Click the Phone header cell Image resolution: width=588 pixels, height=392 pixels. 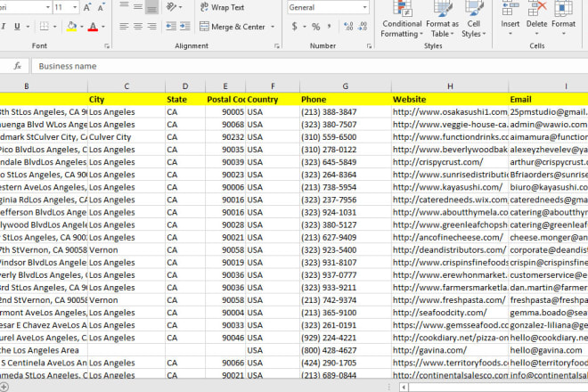point(346,100)
